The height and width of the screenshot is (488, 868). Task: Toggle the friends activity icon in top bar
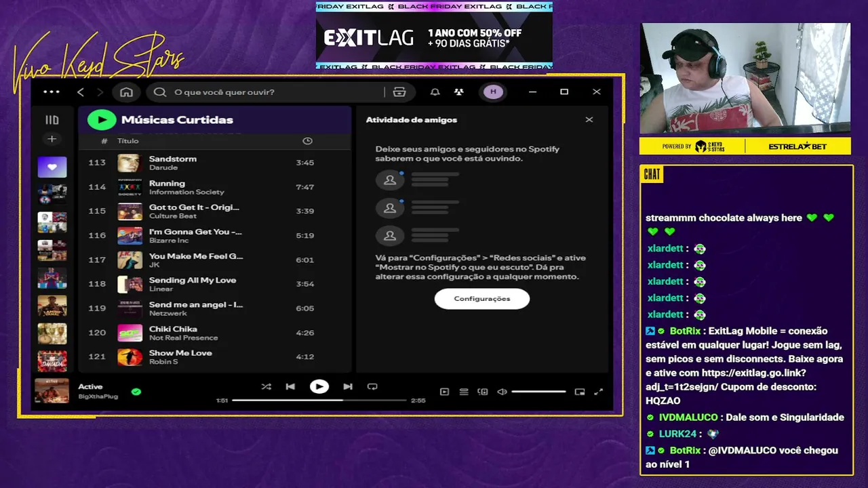pyautogui.click(x=459, y=92)
